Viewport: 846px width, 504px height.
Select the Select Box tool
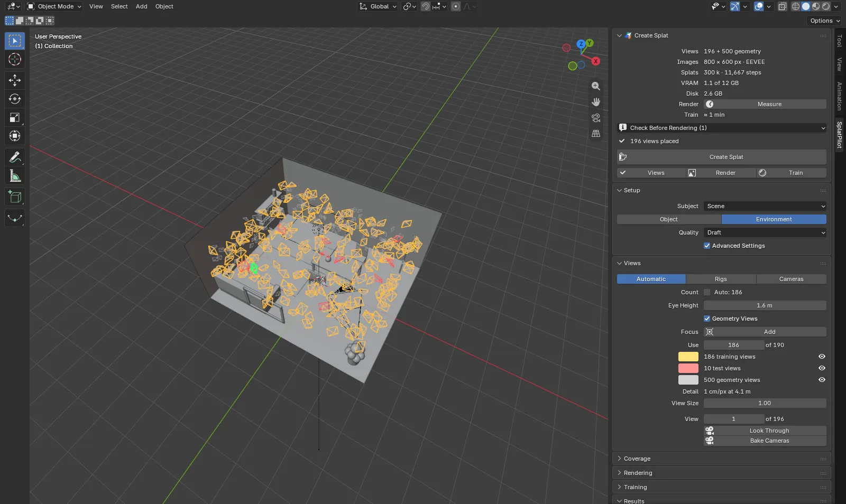point(15,41)
